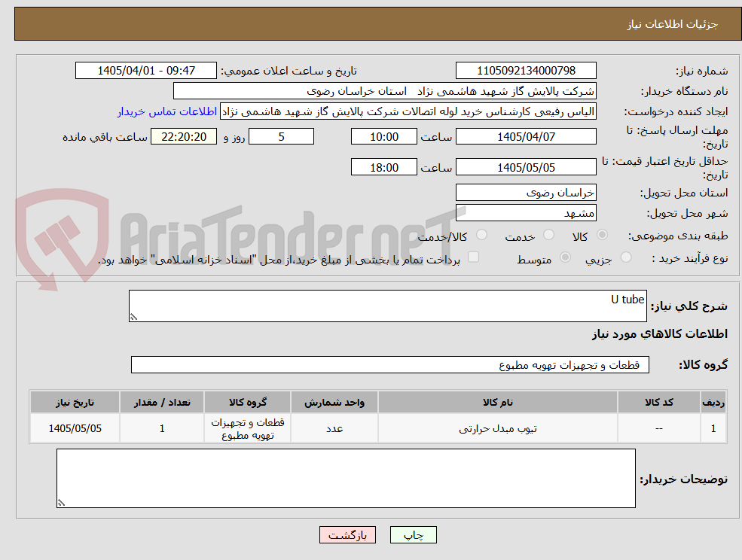Toggle the treasury bonds payment checkbox

tap(473, 257)
